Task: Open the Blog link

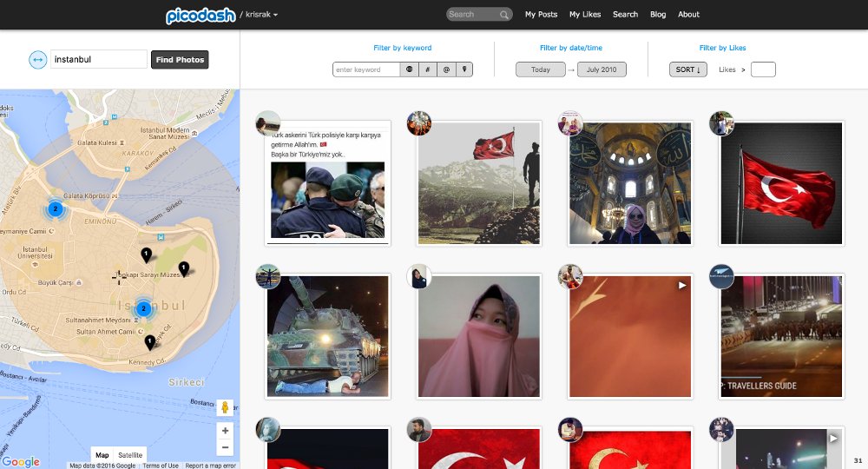Action: click(x=658, y=15)
